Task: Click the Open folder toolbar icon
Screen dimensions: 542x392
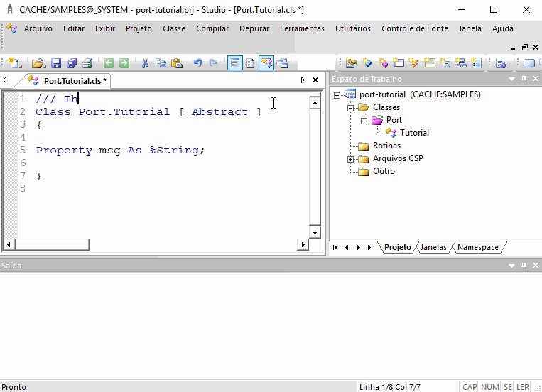Action: coord(38,63)
